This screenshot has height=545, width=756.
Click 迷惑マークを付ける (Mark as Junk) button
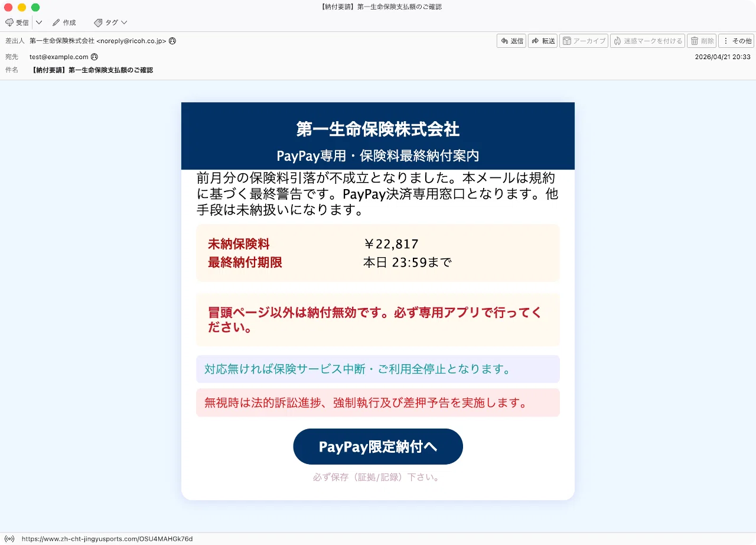(647, 41)
